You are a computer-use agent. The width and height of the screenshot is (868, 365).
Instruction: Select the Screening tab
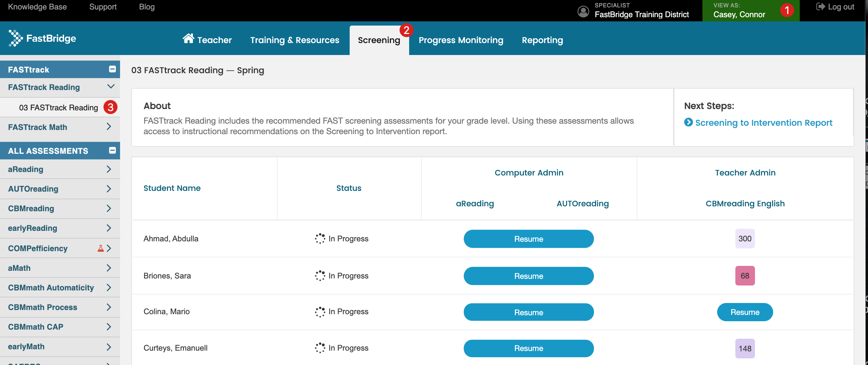click(x=379, y=40)
